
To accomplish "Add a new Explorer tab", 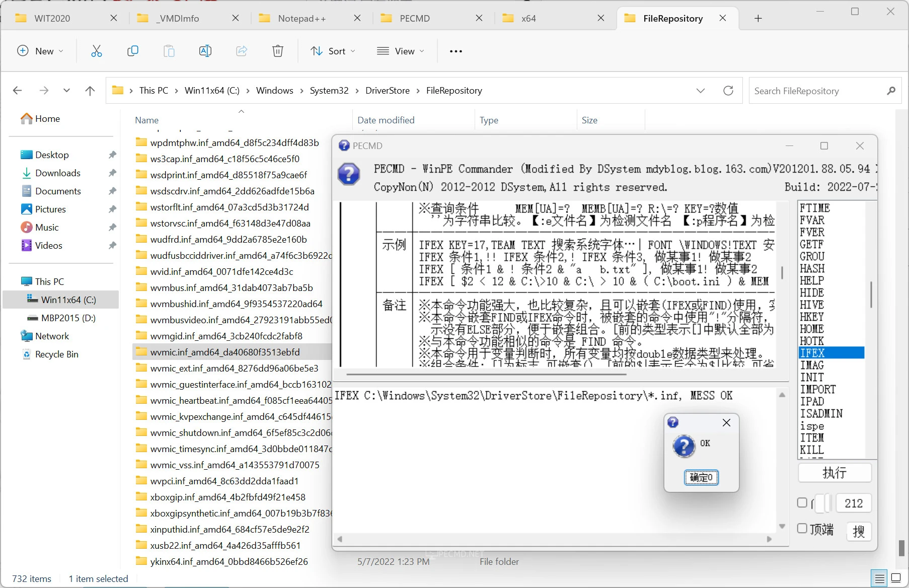I will coord(758,18).
